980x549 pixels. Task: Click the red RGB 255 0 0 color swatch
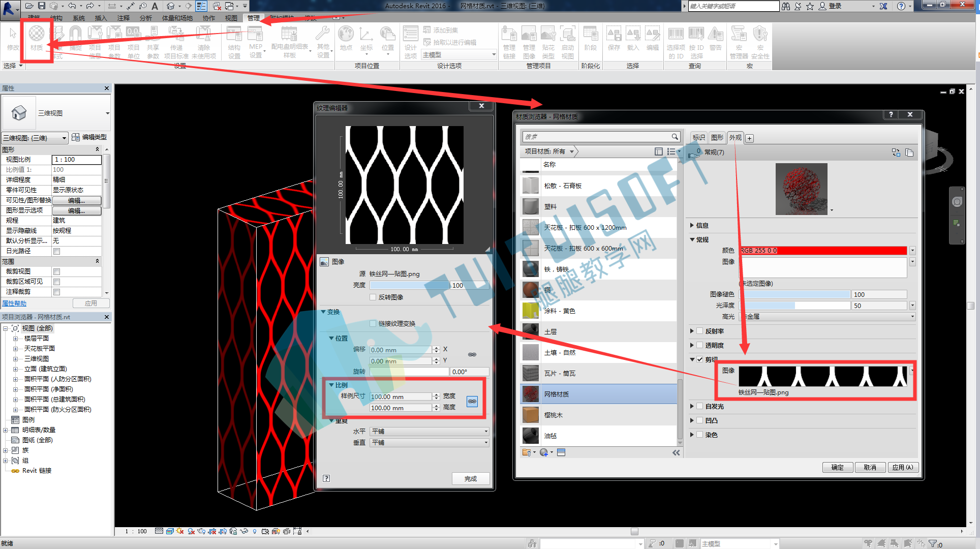(823, 250)
